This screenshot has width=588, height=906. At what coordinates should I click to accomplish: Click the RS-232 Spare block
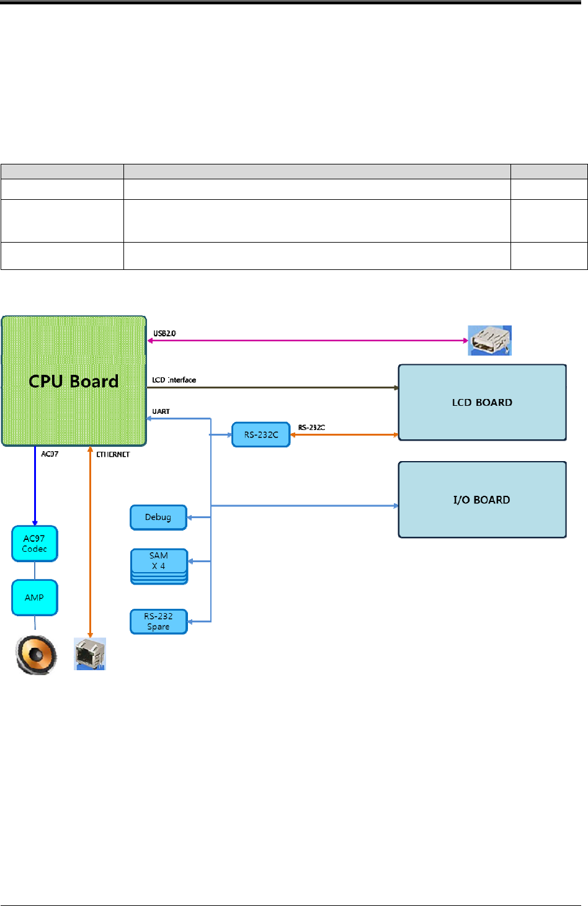click(158, 621)
